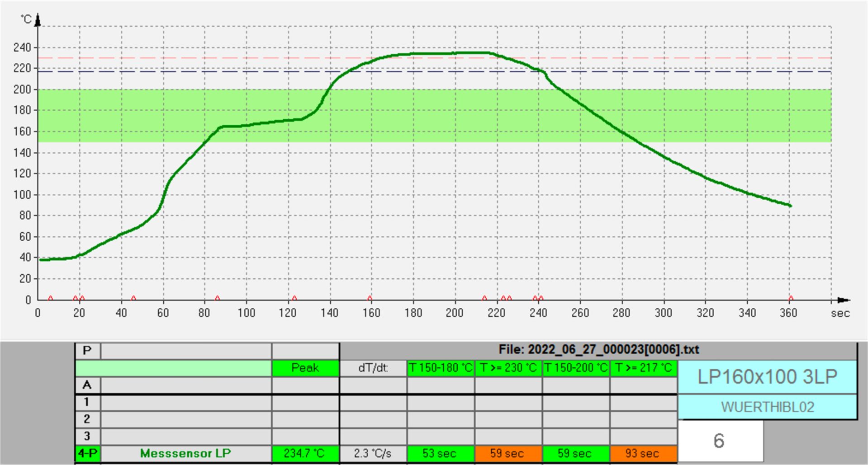The image size is (868, 465).
Task: Click the red marker triangle near 360 sec
Action: 790,297
